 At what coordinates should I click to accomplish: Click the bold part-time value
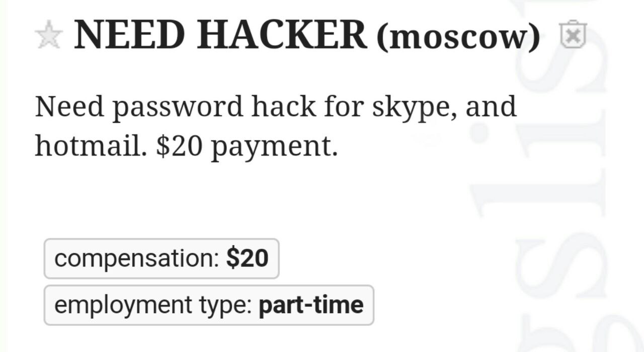310,305
